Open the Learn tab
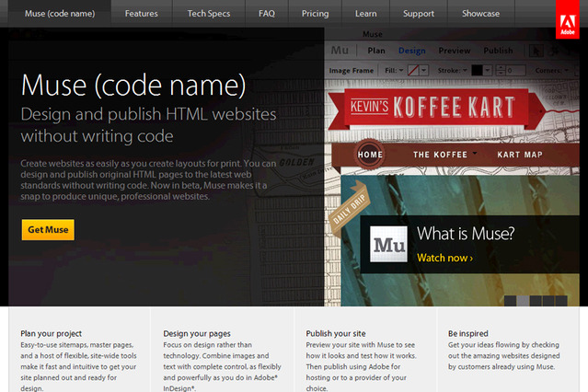The width and height of the screenshot is (588, 392). click(365, 14)
